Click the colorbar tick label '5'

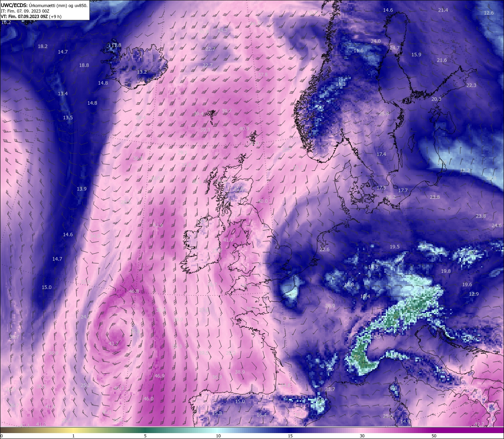(145, 436)
